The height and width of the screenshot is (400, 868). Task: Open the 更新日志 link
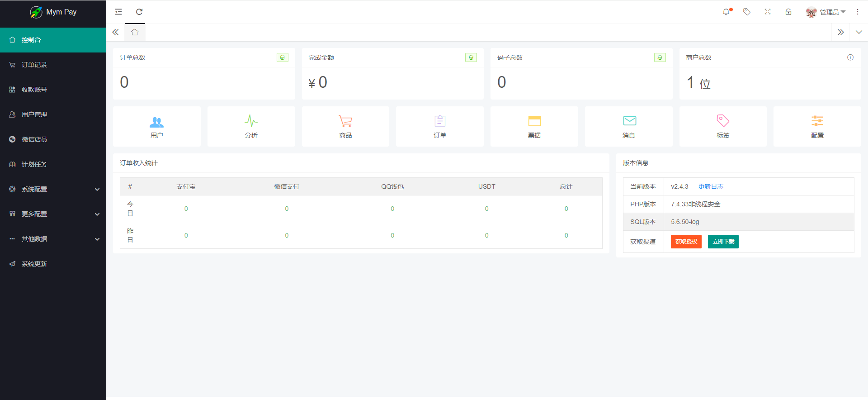click(711, 186)
